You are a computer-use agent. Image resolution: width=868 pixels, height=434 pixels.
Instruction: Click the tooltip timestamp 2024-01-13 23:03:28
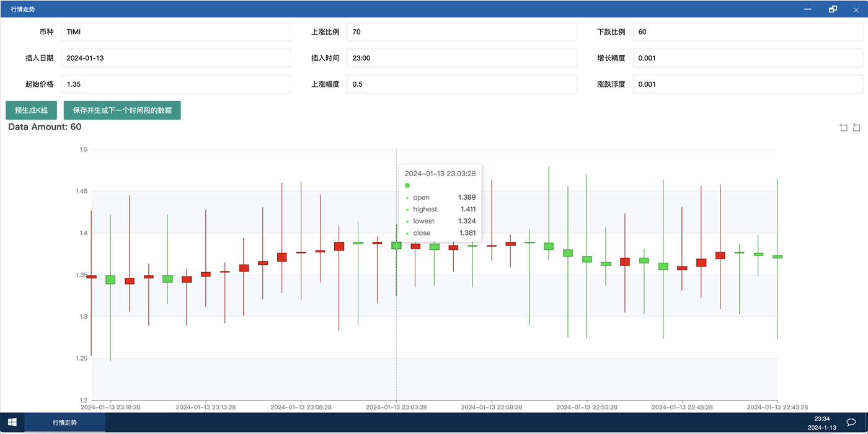tap(440, 174)
